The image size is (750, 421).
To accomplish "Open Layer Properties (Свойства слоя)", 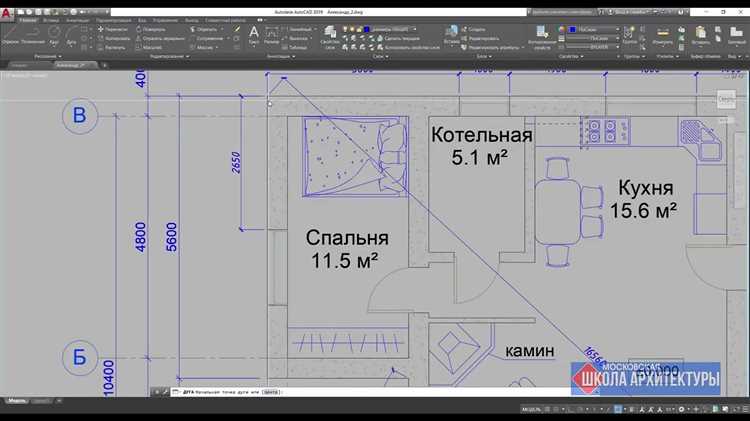I will click(x=330, y=37).
